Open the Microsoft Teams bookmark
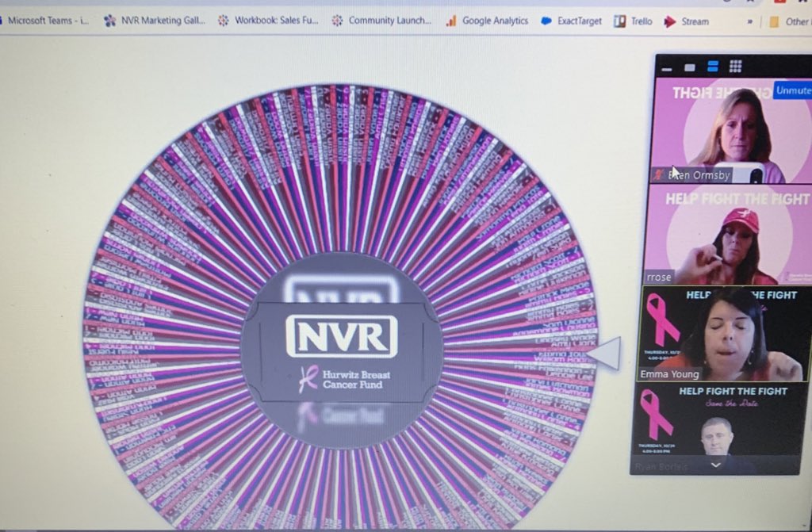Screen dimensions: 812x532 [x=45, y=21]
